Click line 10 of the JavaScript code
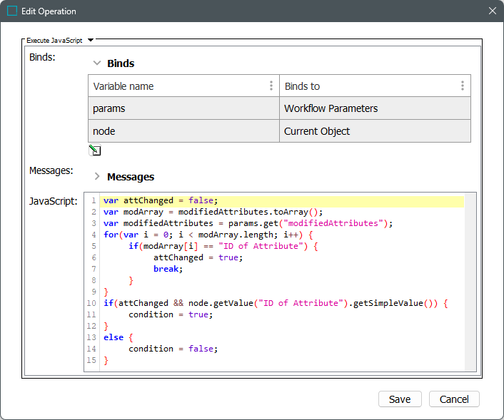Screen dimensions: 504x420 275,303
